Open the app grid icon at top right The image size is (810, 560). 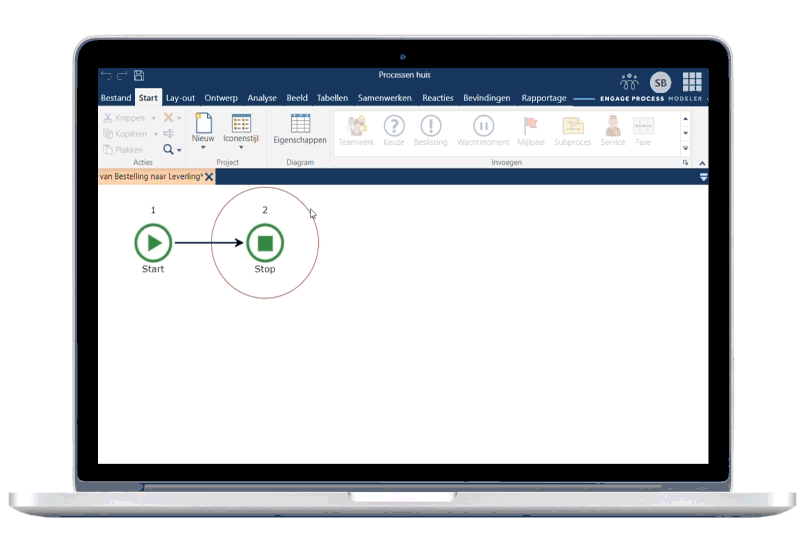point(692,82)
